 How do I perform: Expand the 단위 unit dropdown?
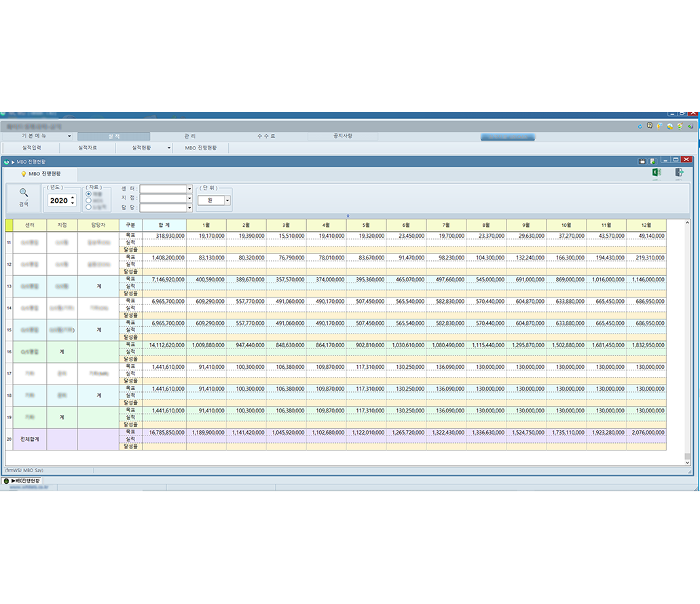227,200
